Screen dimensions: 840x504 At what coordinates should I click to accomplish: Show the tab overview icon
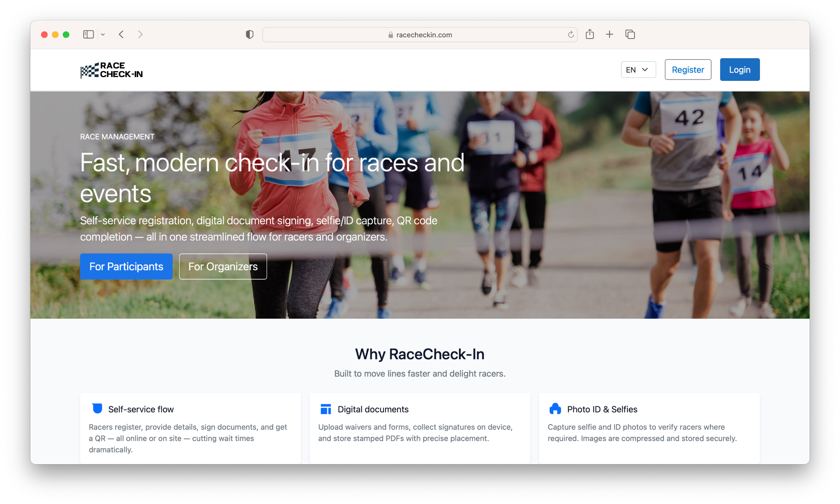point(630,34)
